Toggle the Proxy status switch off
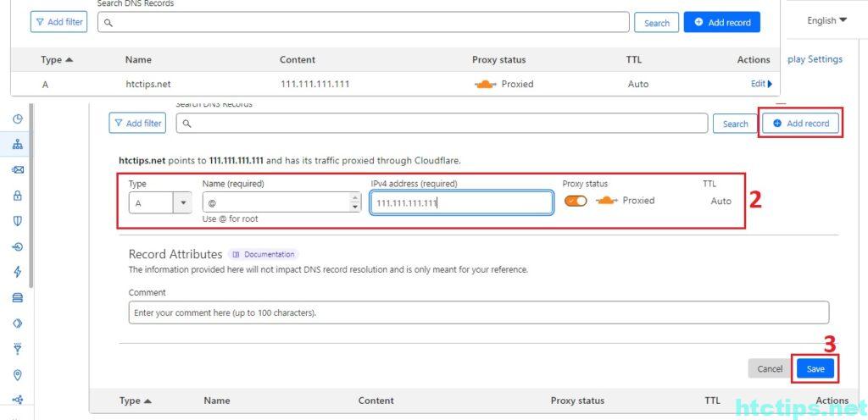The image size is (868, 420). 576,201
